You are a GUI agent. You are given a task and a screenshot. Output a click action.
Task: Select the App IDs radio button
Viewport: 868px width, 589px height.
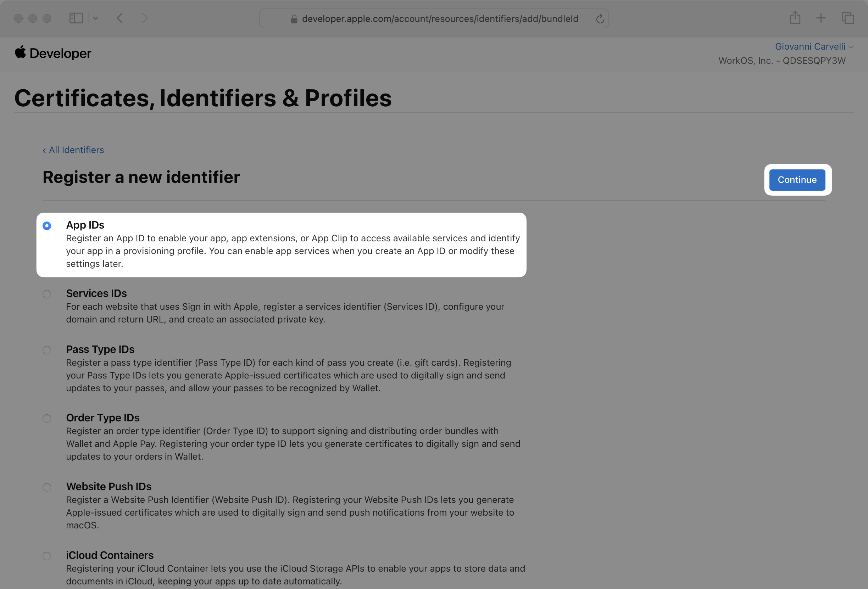(47, 225)
